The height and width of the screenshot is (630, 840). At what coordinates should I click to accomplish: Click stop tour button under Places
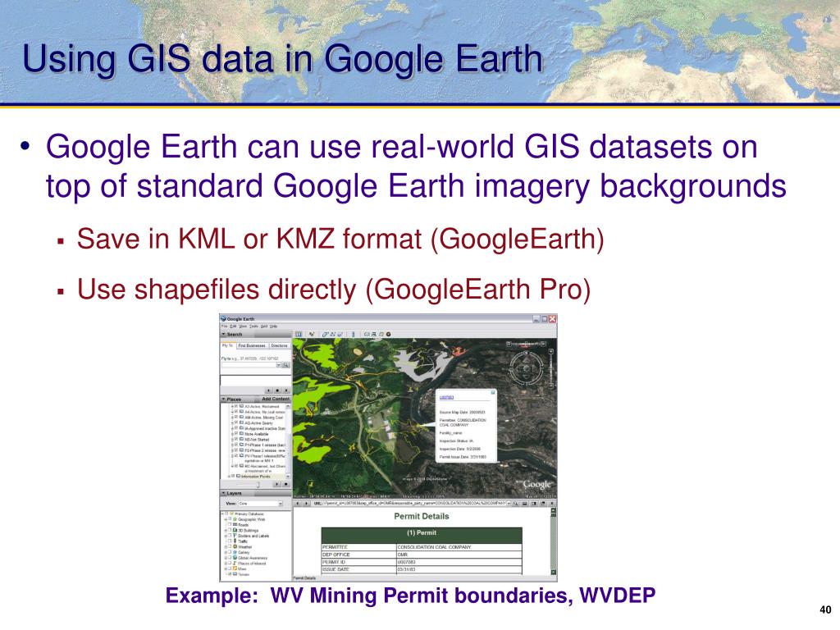click(285, 484)
